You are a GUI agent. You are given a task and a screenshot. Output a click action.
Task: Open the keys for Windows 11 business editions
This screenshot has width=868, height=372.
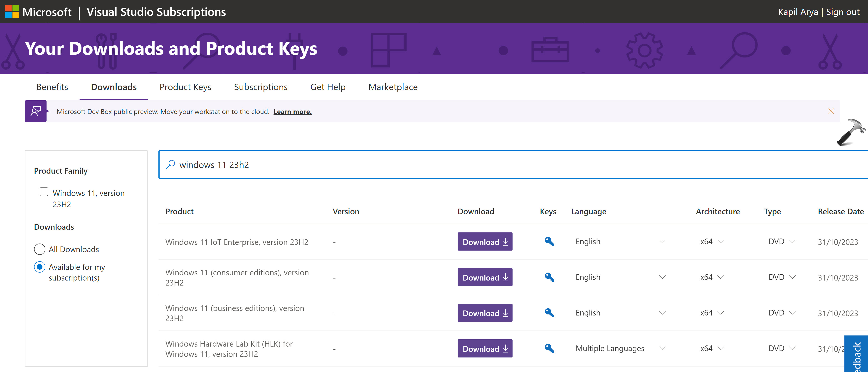coord(549,313)
